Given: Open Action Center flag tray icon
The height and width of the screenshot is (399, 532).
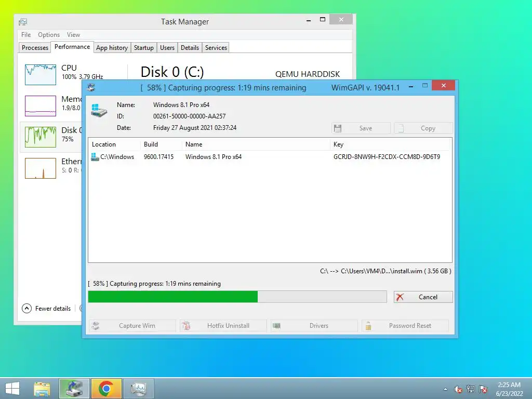Looking at the screenshot, I should coord(483,389).
